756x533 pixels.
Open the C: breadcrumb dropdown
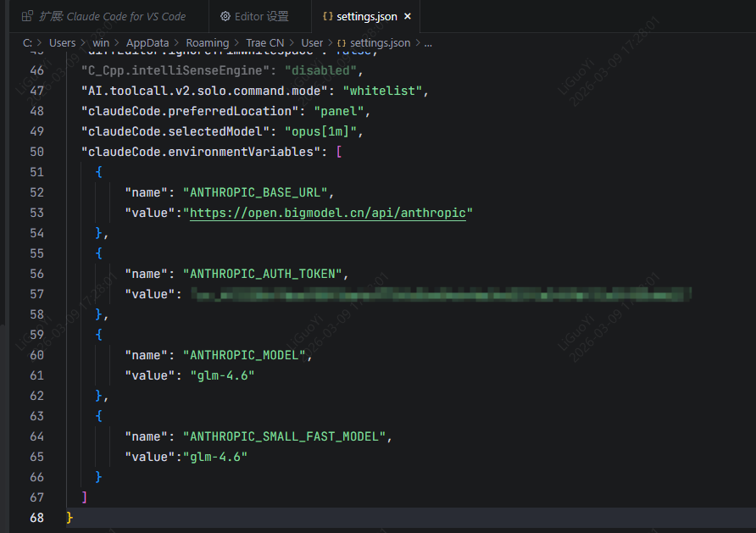pos(27,42)
